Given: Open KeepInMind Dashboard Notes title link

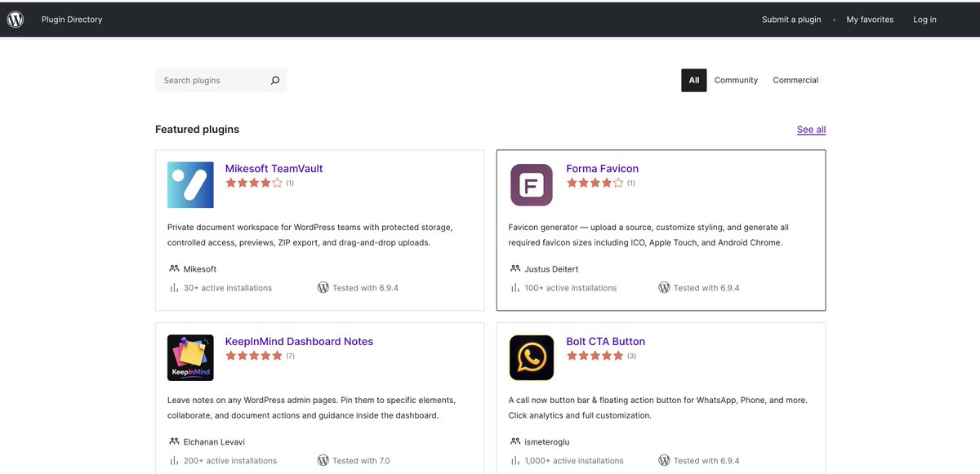Looking at the screenshot, I should pos(299,342).
